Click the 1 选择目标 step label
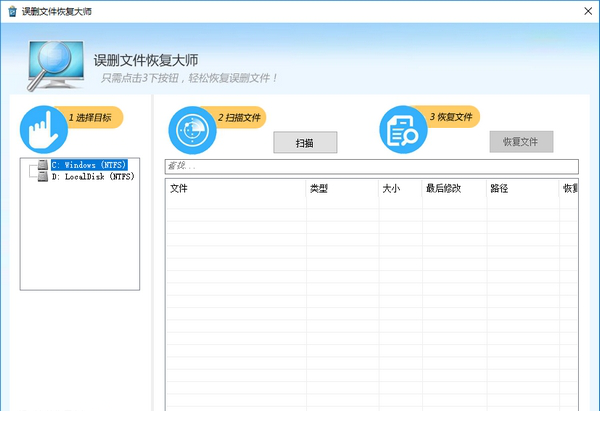Screen dimensions: 600x427 (x=90, y=117)
